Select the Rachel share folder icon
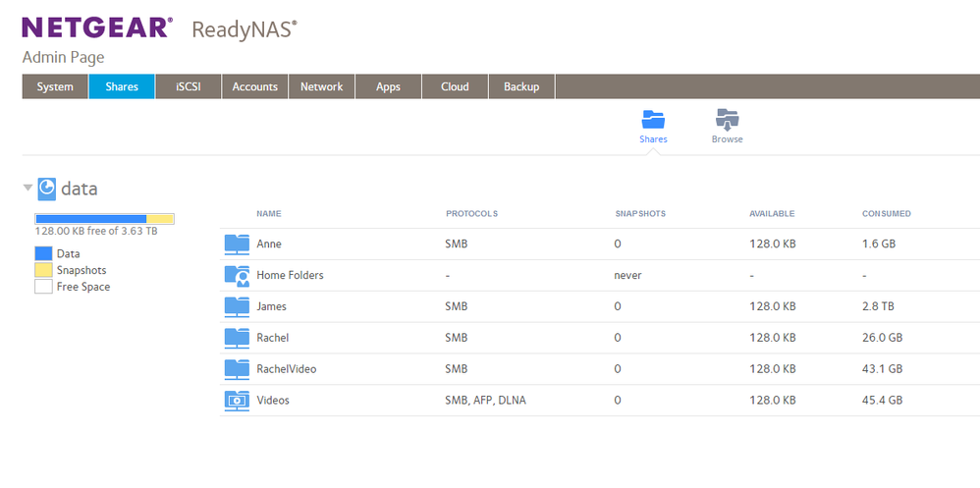 (237, 338)
